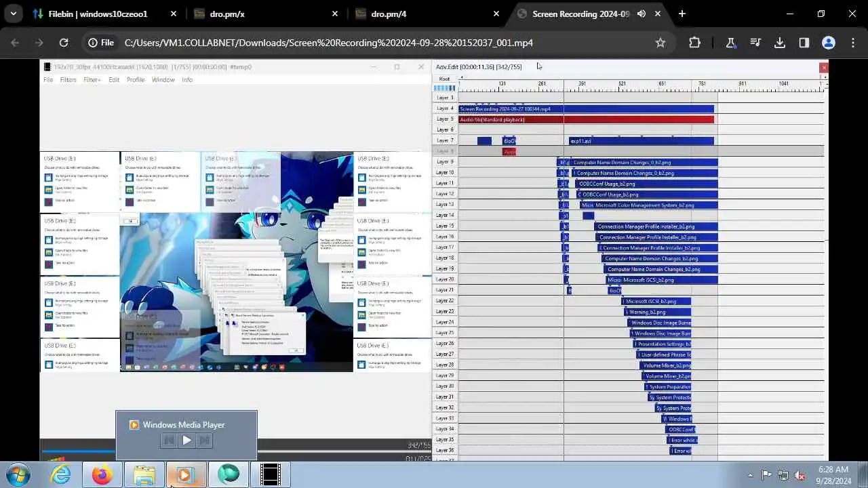Open the film strip taskbar app
868x488 pixels.
[271, 474]
